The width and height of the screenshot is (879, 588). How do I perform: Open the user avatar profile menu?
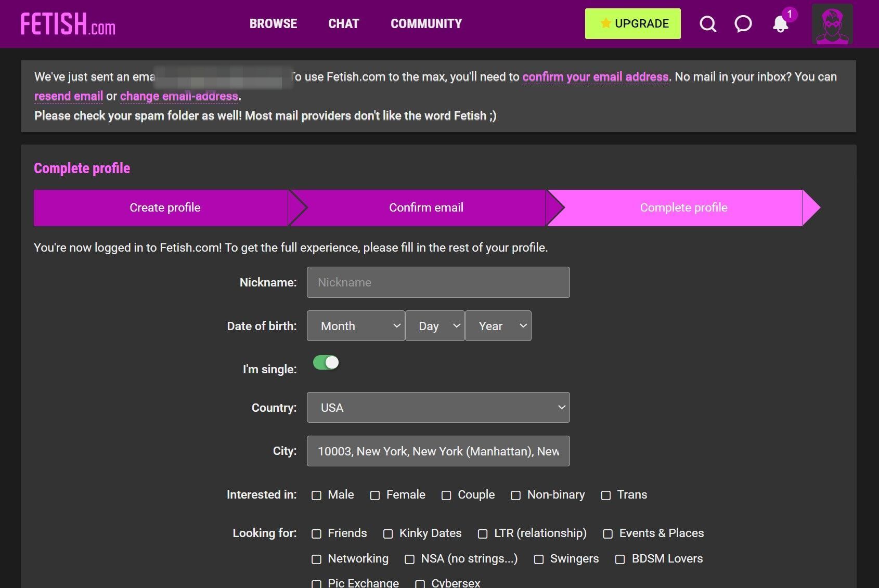(832, 24)
